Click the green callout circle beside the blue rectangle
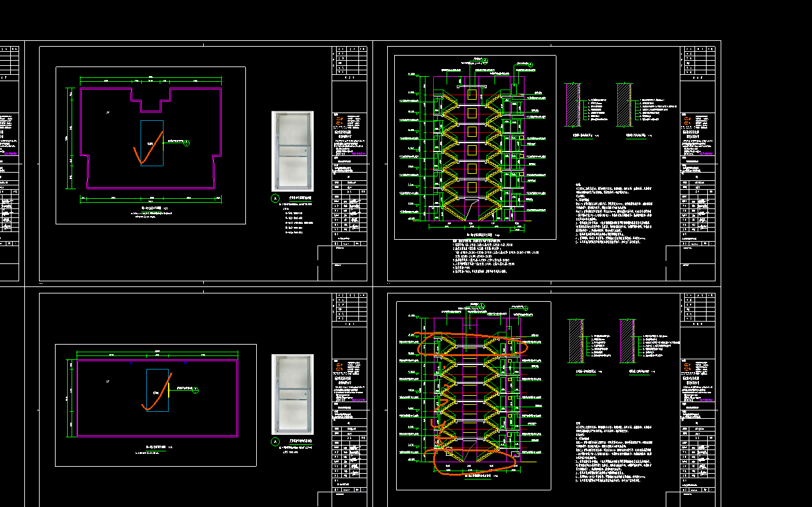This screenshot has width=812, height=507. [x=187, y=142]
